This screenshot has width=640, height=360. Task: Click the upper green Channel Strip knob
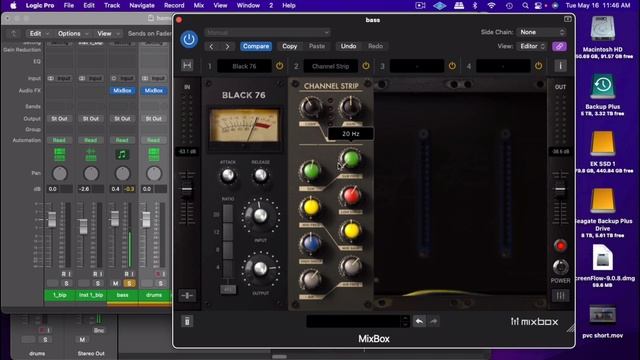pos(351,159)
